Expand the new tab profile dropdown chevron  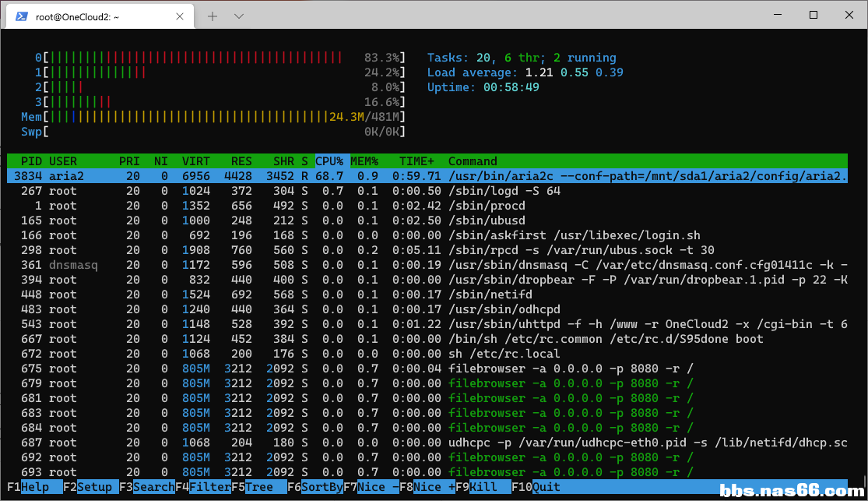(239, 16)
